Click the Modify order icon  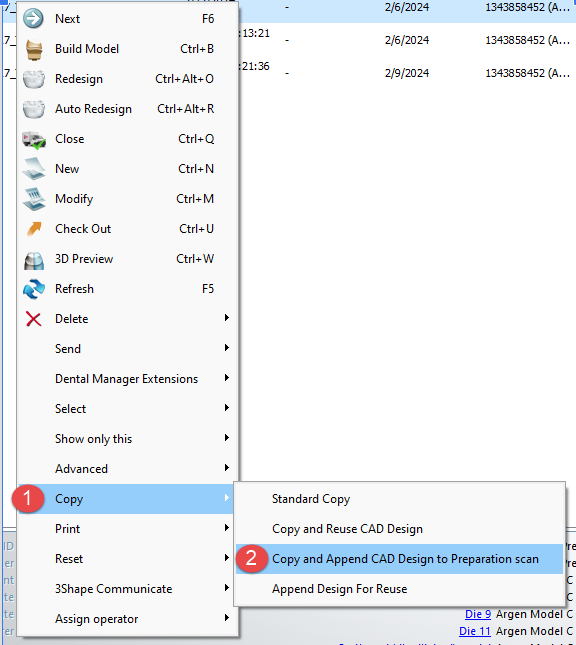(x=34, y=199)
